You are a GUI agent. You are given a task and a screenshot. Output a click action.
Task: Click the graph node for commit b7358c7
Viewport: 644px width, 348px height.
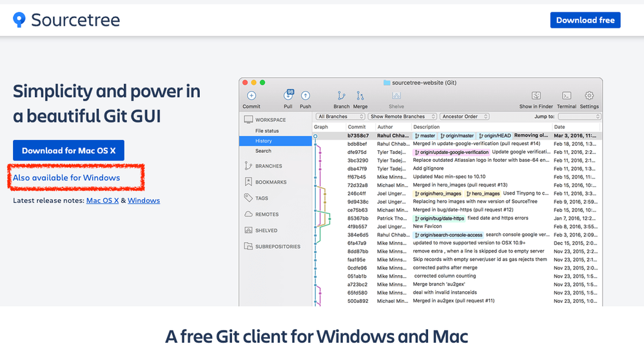point(315,136)
